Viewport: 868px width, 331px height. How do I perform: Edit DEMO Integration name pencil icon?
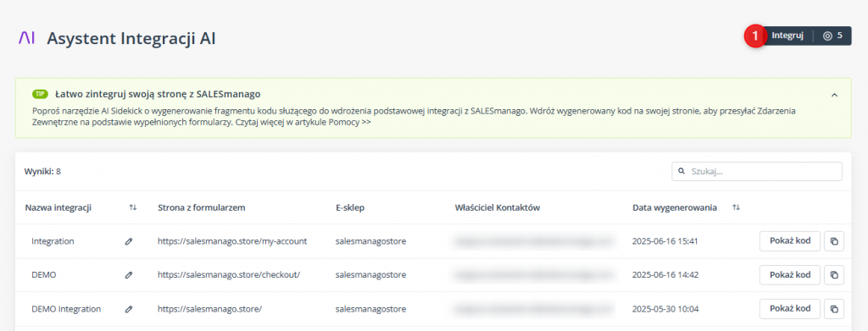click(x=129, y=310)
